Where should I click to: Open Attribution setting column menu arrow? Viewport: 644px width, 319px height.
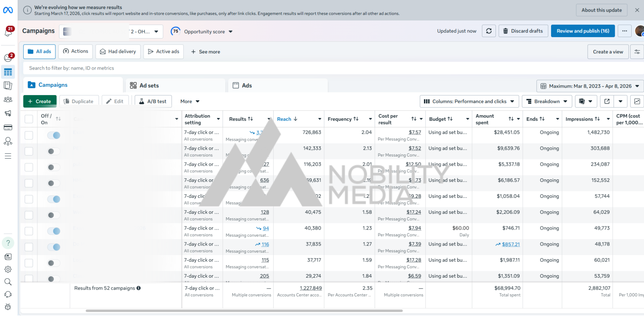point(218,119)
